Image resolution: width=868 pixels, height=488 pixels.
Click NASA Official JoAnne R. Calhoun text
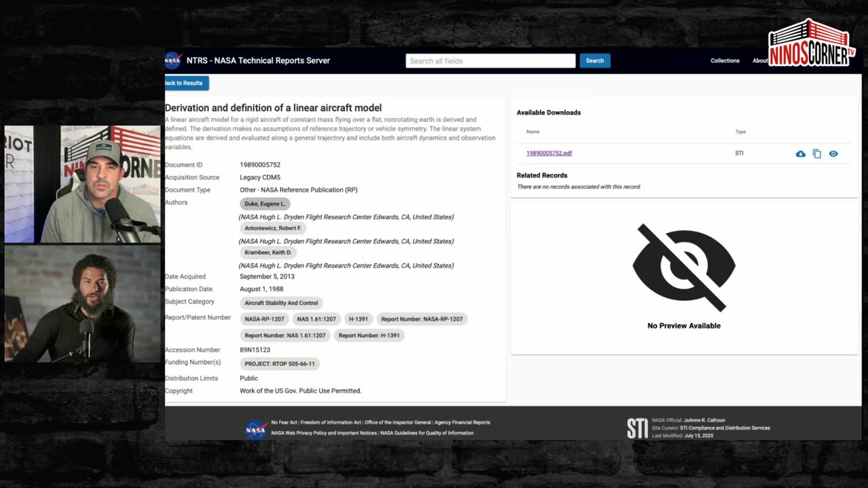click(x=689, y=420)
